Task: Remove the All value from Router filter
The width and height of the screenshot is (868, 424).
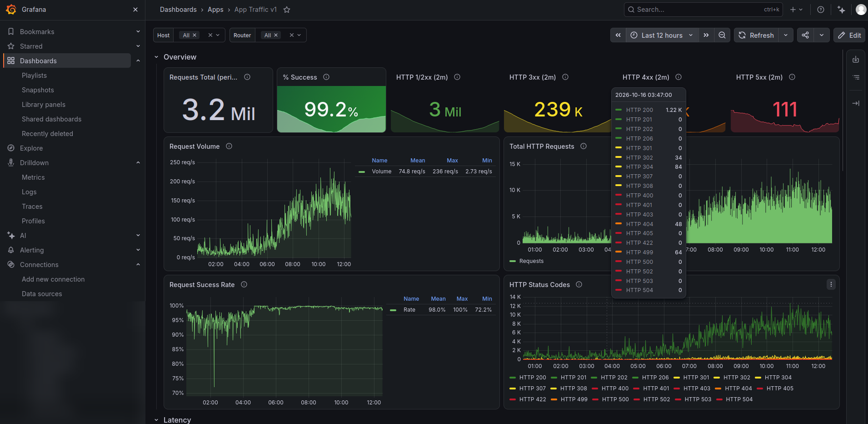Action: click(276, 35)
